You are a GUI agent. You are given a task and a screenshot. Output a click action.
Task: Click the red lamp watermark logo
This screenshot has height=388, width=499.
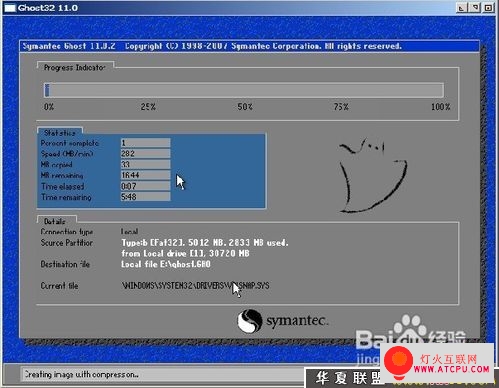coord(398,362)
